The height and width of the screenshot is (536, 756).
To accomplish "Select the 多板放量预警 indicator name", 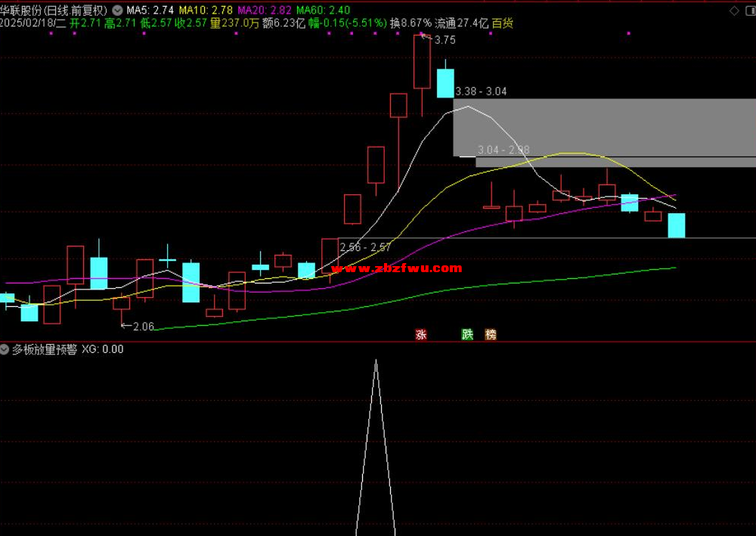I will tap(45, 349).
